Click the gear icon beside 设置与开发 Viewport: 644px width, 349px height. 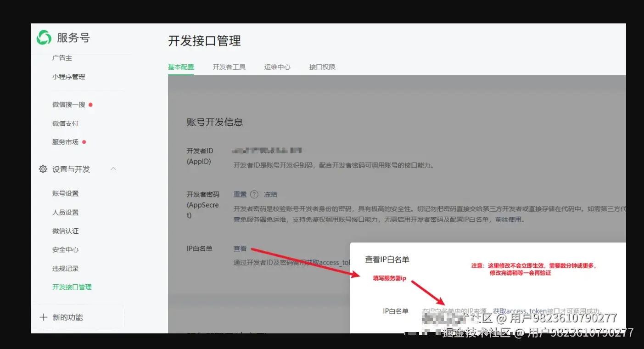(43, 169)
